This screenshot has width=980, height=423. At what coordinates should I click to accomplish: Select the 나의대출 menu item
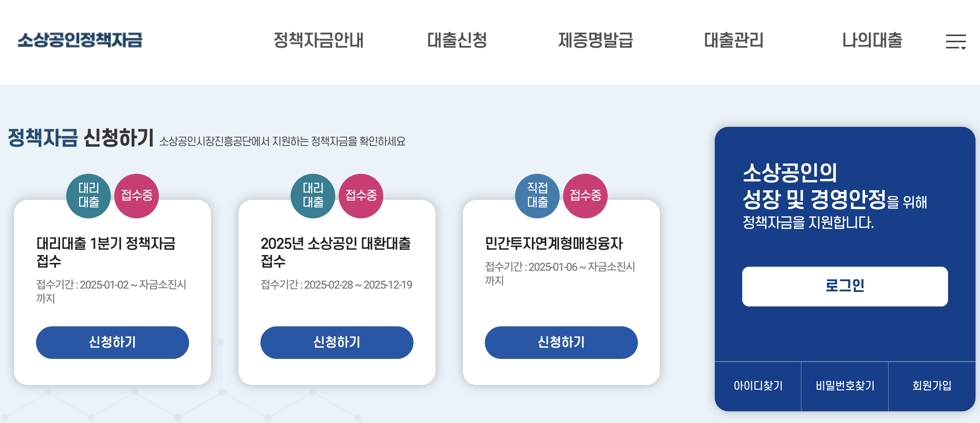pyautogui.click(x=872, y=42)
